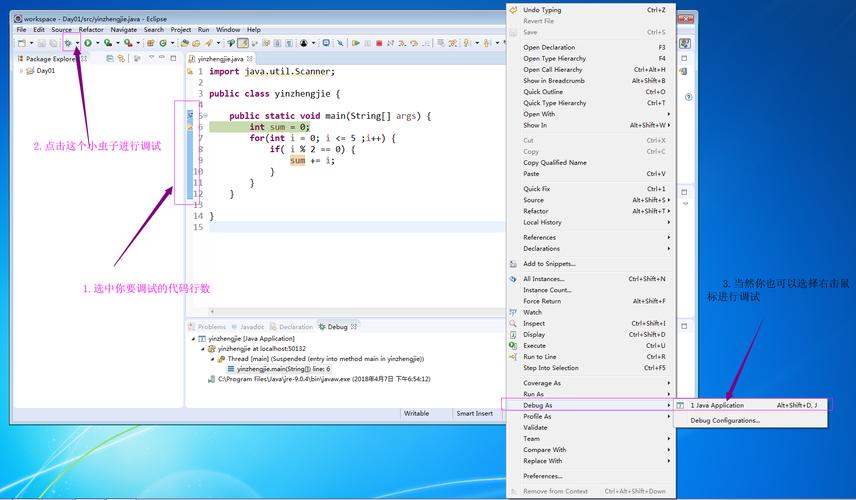The image size is (856, 500).
Task: Close the yinzhengjie.java editor tab
Action: point(249,58)
